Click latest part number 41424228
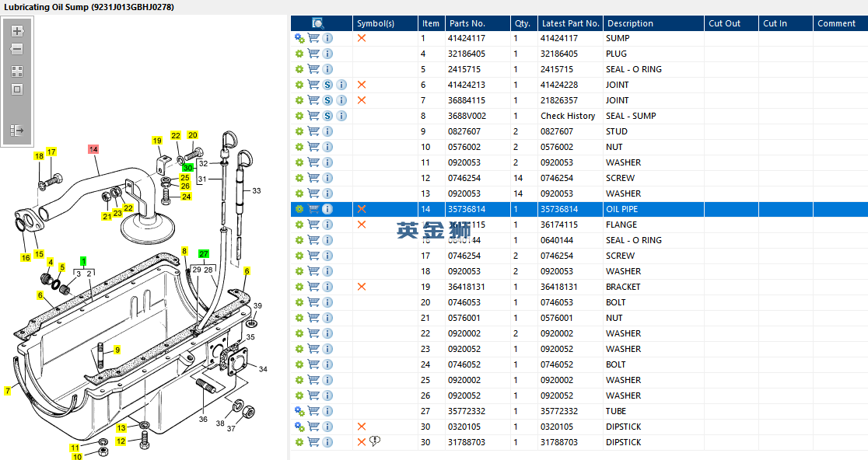Screen dimensions: 868x460 (x=559, y=85)
